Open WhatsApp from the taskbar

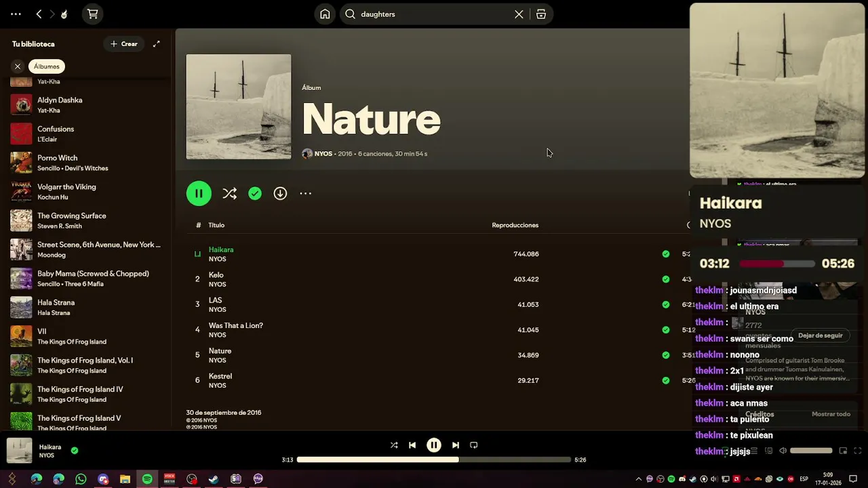pos(81,479)
